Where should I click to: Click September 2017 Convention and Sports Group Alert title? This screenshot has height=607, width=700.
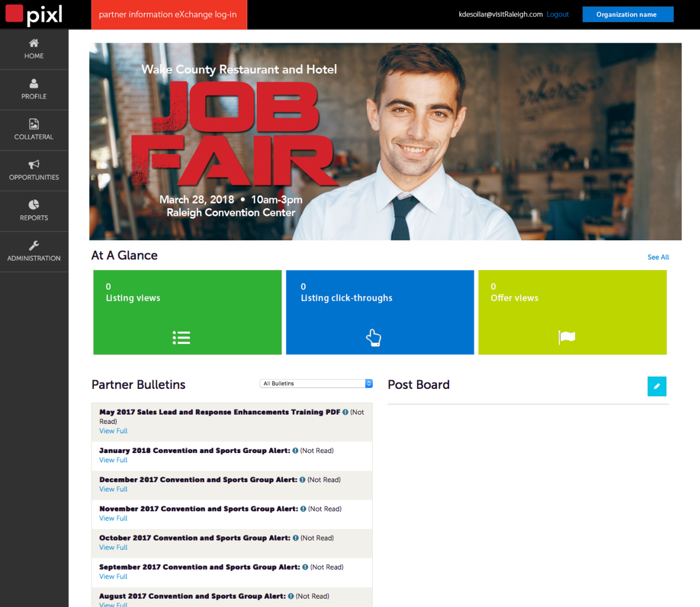[199, 567]
